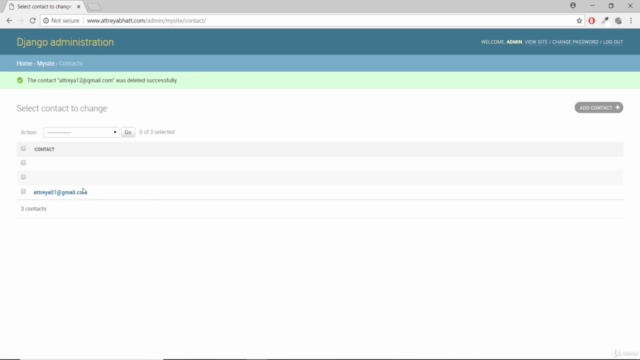Click Change Password in the header
Viewport: 640px width, 360px height.
click(x=575, y=42)
